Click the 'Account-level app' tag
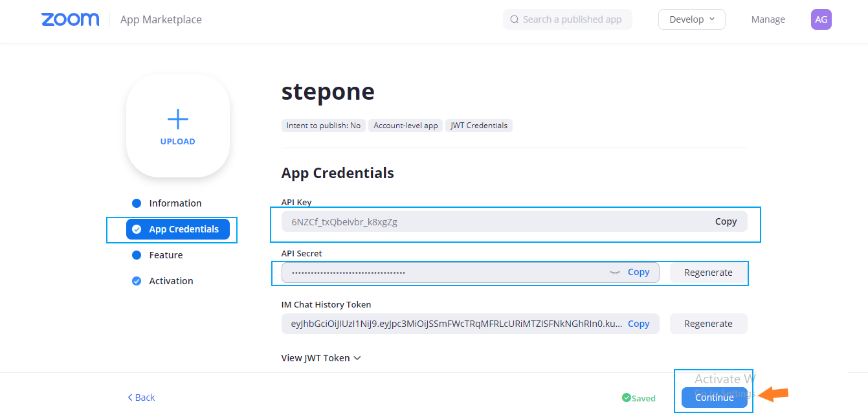Viewport: 868px width, 415px height. click(406, 126)
